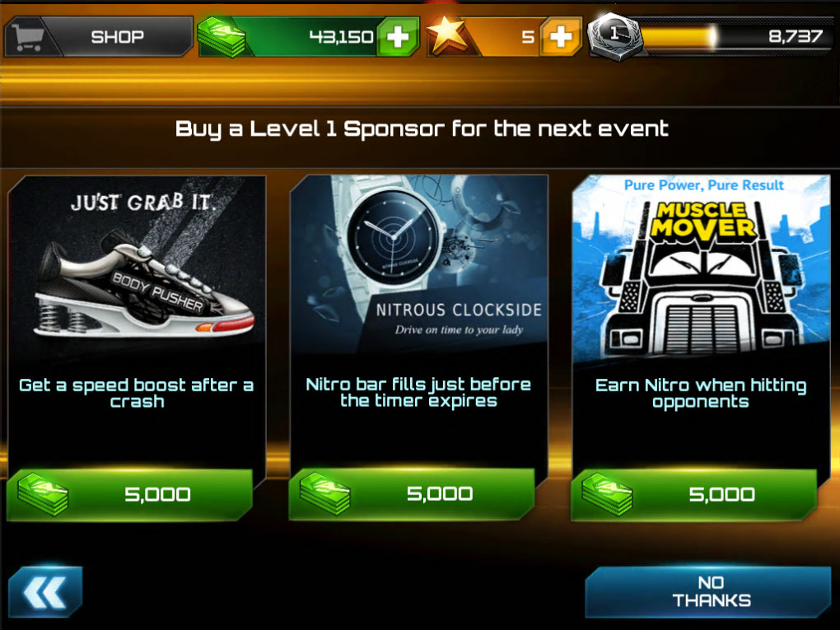Buy Body Pusher sponsor for 5,000
Image resolution: width=840 pixels, height=630 pixels.
click(x=129, y=494)
